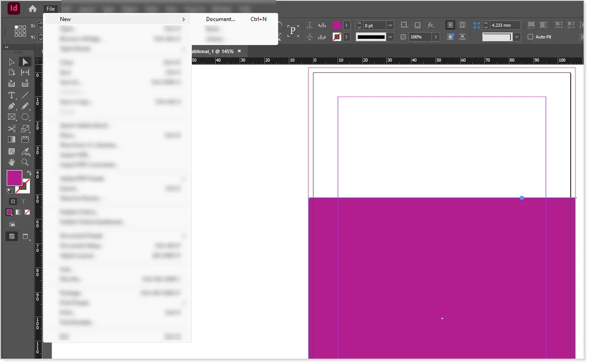Expand the opacity percentage dropdown
Screen dimensions: 589x364
coord(435,37)
